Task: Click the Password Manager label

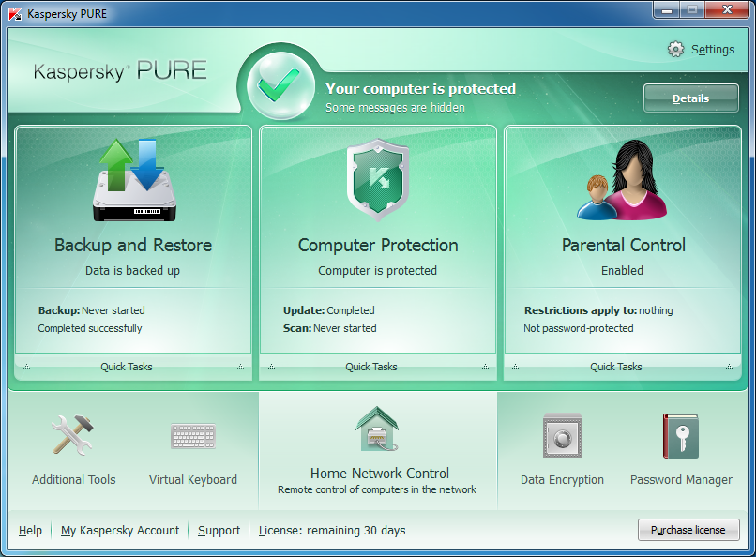Action: click(x=681, y=480)
